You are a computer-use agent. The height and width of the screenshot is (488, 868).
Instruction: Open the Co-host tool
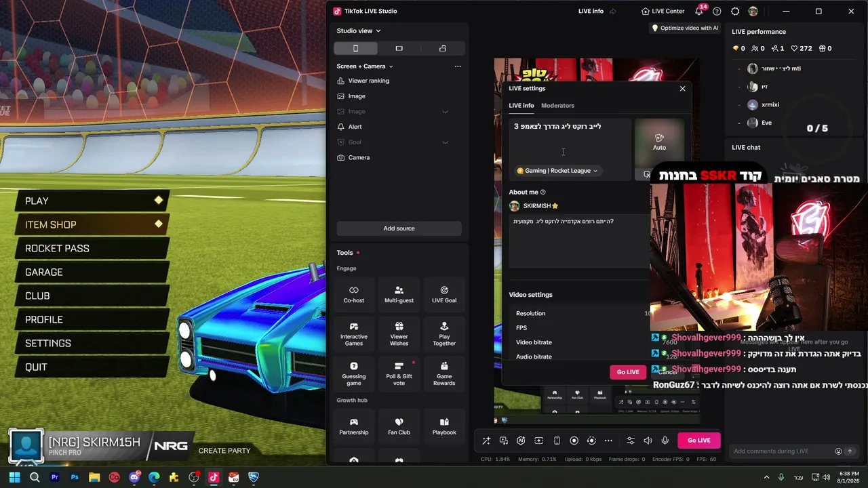[x=354, y=294]
